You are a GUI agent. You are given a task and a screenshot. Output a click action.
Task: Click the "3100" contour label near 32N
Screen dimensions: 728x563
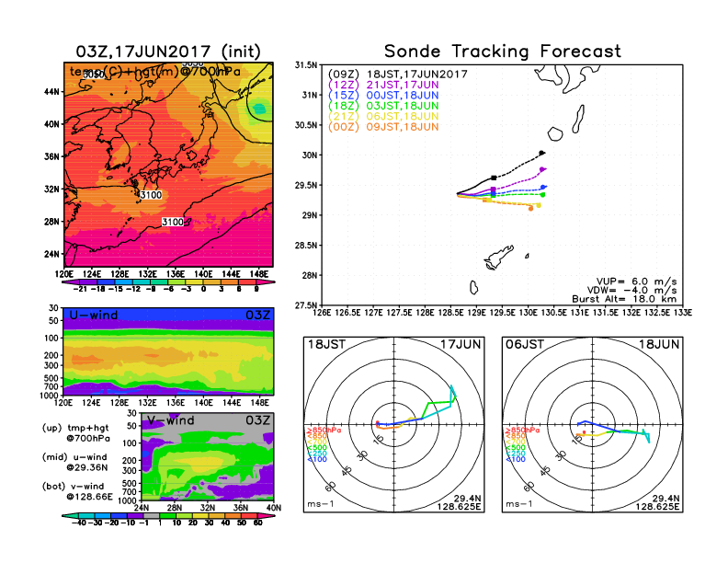(151, 195)
